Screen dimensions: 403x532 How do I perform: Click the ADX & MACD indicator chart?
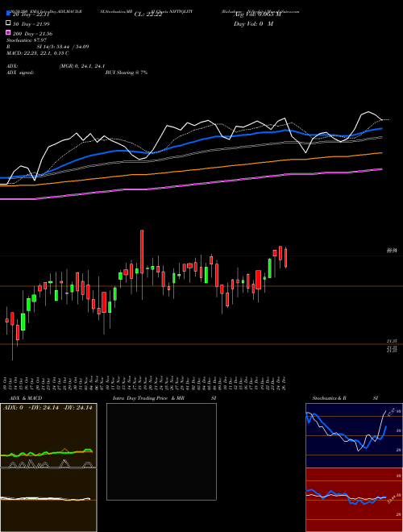click(x=48, y=468)
